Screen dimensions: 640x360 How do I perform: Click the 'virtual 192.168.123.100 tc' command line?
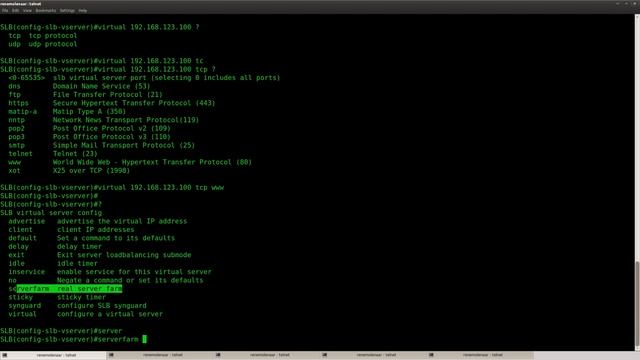click(102, 61)
